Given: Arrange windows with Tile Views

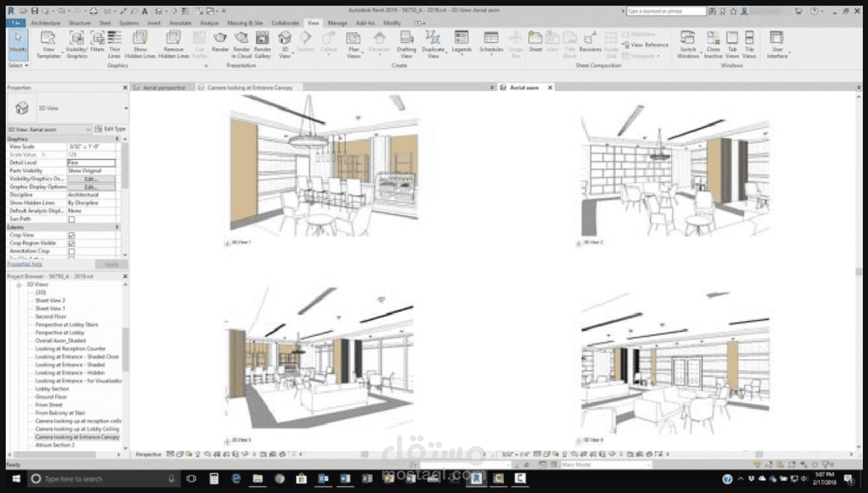Looking at the screenshot, I should [749, 44].
